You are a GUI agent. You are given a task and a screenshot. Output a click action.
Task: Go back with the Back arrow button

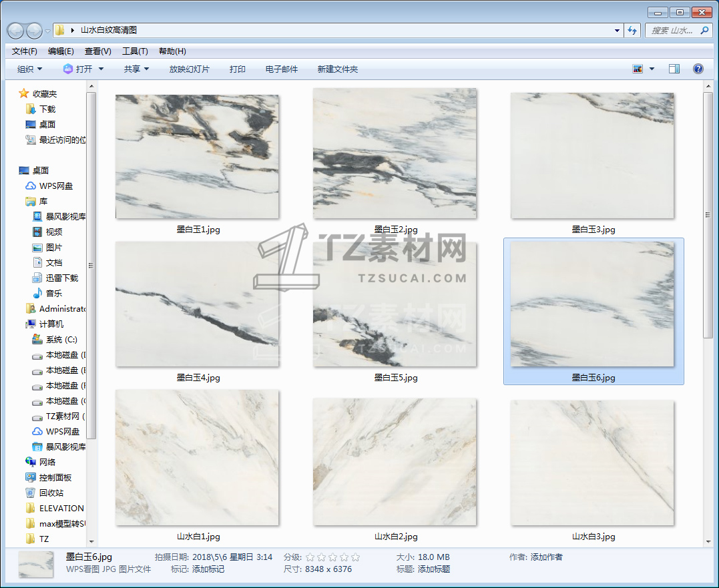tap(15, 31)
